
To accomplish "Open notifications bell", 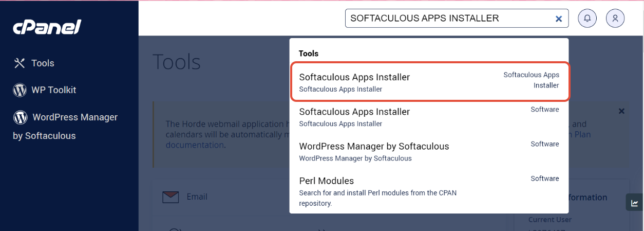I will pyautogui.click(x=588, y=19).
